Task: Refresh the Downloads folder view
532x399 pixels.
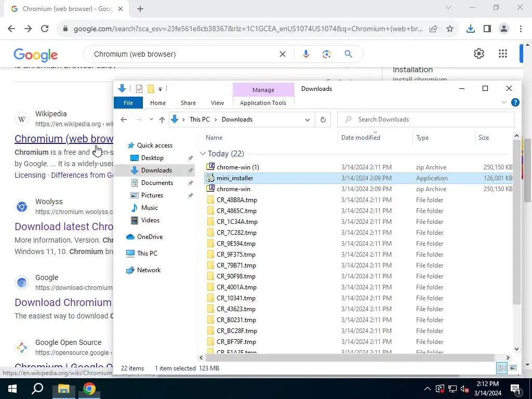Action: tap(323, 119)
